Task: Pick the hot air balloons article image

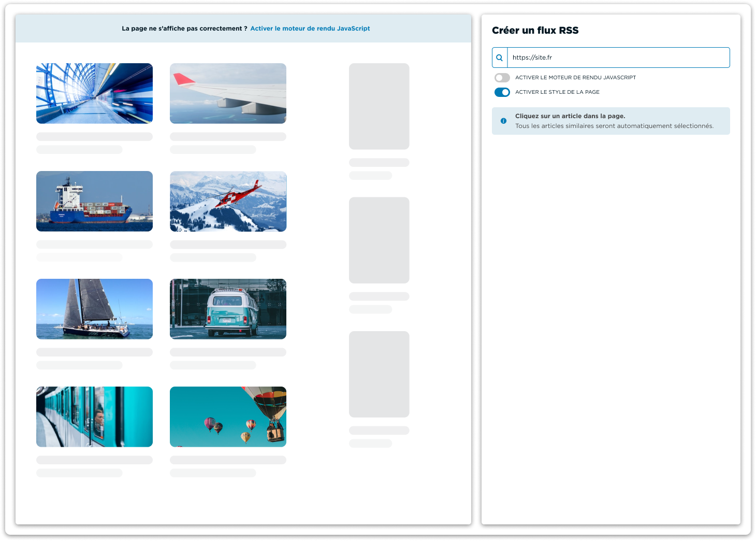Action: [228, 417]
